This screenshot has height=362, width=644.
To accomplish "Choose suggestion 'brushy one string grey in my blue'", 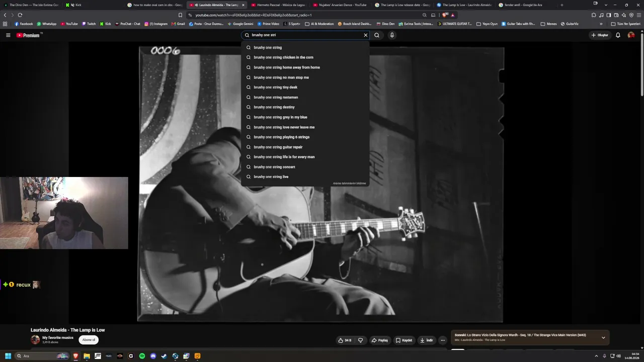I will point(305,117).
